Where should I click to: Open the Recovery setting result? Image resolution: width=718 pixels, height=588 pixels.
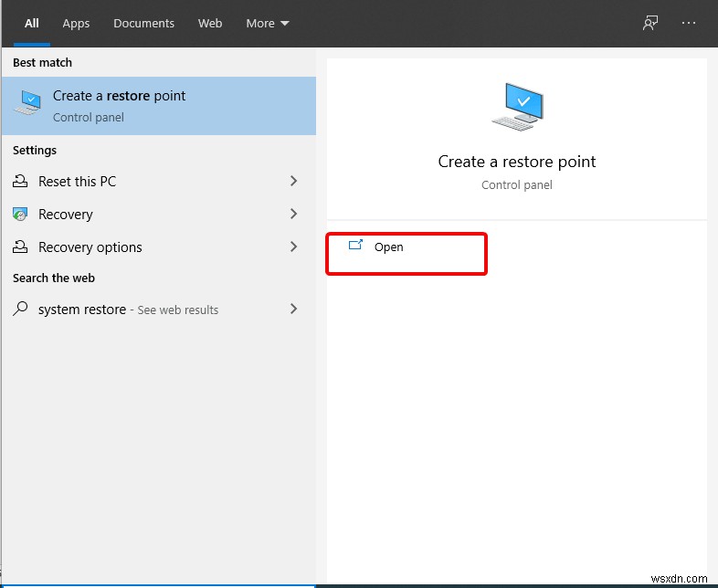pos(158,215)
